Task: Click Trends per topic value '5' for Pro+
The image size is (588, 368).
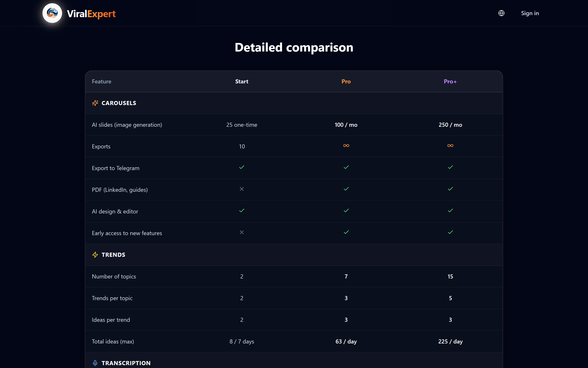Action: 450,298
